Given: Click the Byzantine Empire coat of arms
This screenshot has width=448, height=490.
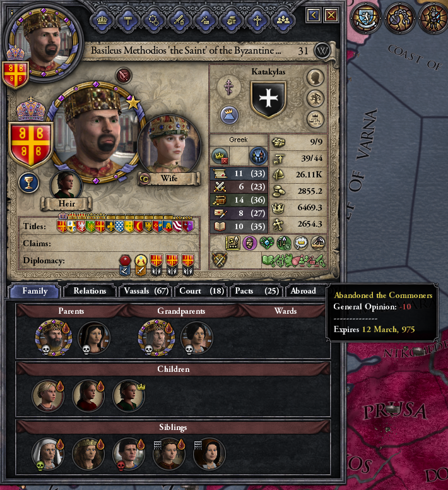Looking at the screenshot, I should tap(30, 144).
